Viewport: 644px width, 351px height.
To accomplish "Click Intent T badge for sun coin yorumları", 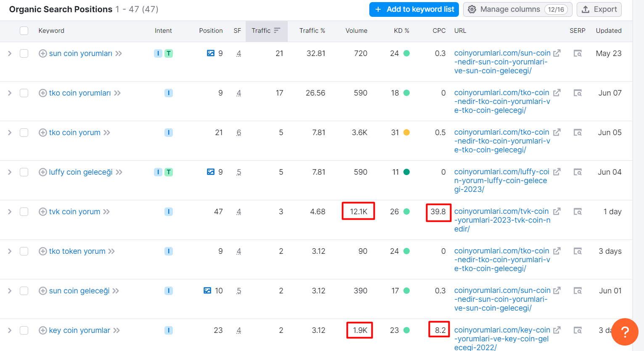I will (x=169, y=53).
